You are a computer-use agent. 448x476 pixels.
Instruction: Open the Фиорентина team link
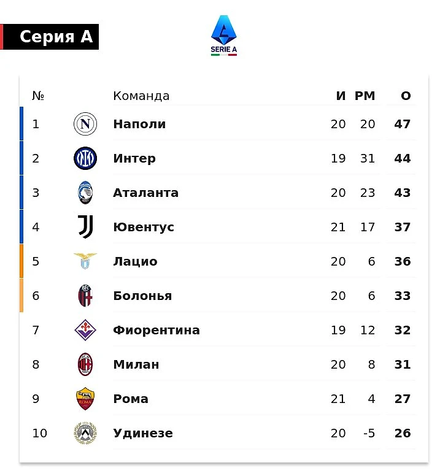(156, 330)
